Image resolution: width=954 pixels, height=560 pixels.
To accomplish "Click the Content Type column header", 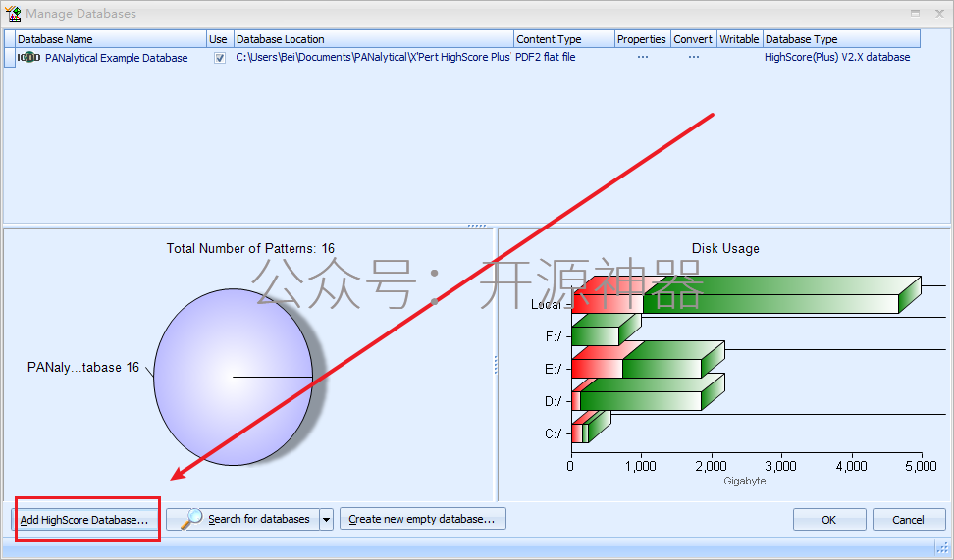I will [x=564, y=39].
